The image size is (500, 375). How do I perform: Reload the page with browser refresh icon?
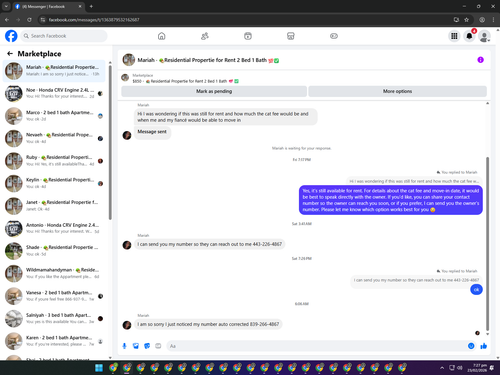(29, 20)
